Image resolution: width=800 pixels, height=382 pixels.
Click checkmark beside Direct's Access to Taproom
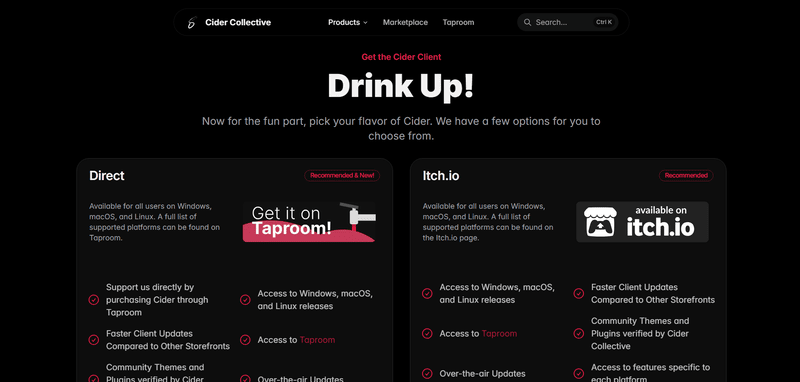pos(245,340)
